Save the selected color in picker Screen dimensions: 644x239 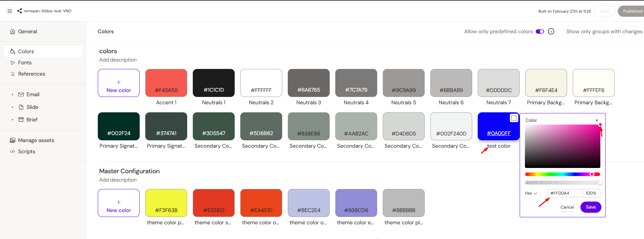591,207
